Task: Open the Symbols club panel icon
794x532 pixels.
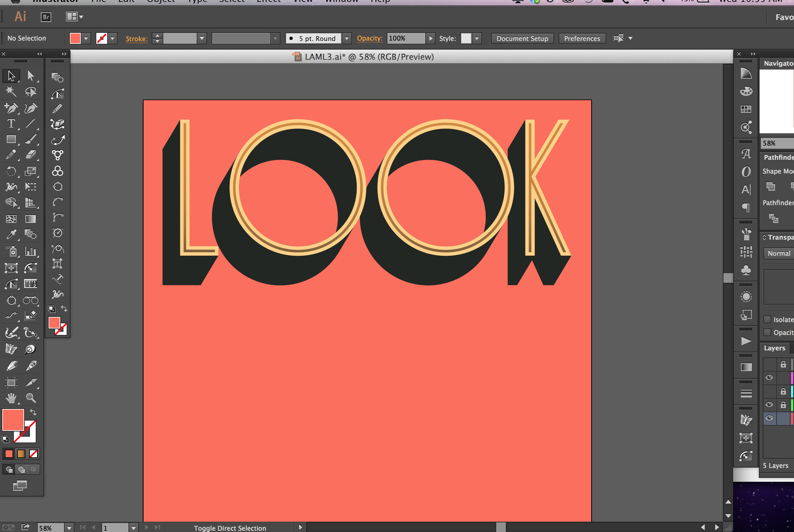Action: [x=746, y=271]
